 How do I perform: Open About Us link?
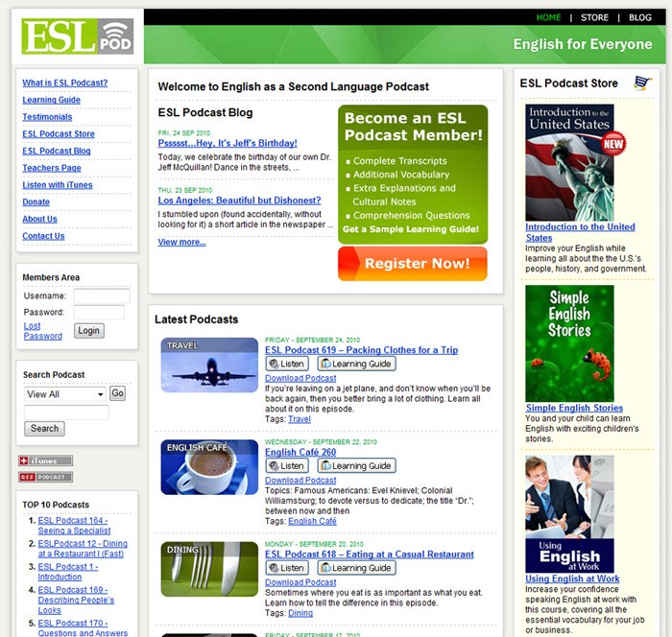click(x=39, y=219)
